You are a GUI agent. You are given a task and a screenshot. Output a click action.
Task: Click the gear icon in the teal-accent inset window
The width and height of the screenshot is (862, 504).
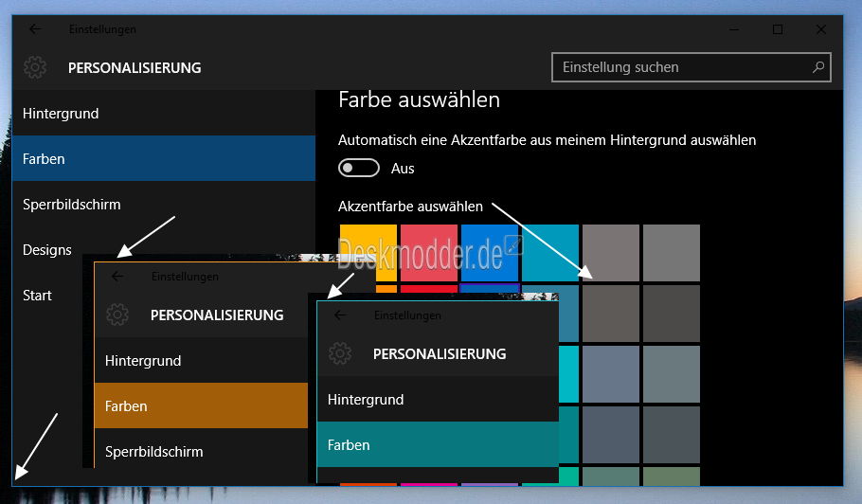(x=340, y=353)
